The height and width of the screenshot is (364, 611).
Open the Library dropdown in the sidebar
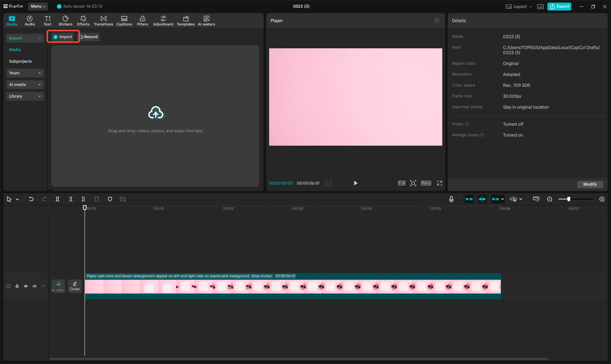click(x=25, y=96)
